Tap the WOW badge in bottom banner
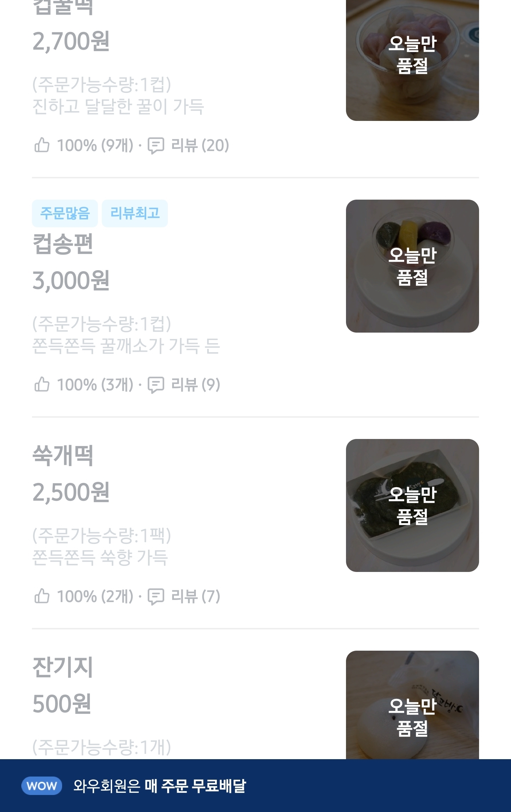Screen dimensions: 511x812 [42, 786]
